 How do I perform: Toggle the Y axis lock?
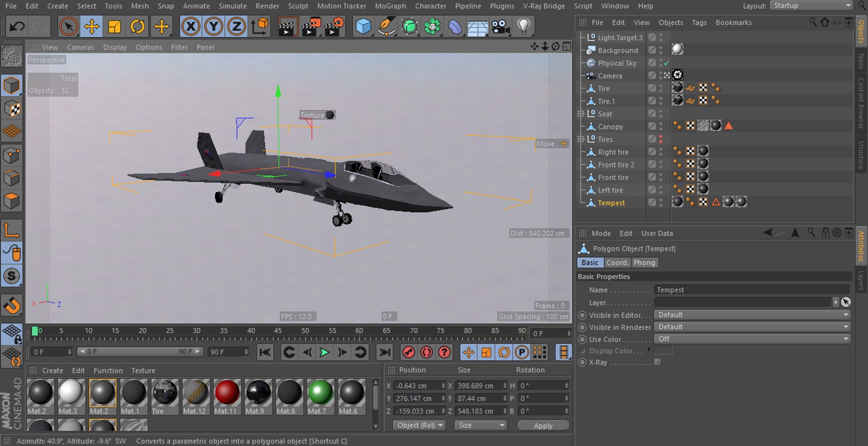[x=213, y=27]
